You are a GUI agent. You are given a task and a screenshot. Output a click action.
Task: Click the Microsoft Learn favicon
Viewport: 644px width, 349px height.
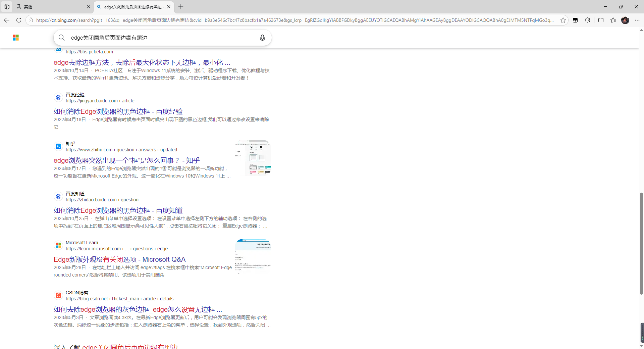coord(58,245)
